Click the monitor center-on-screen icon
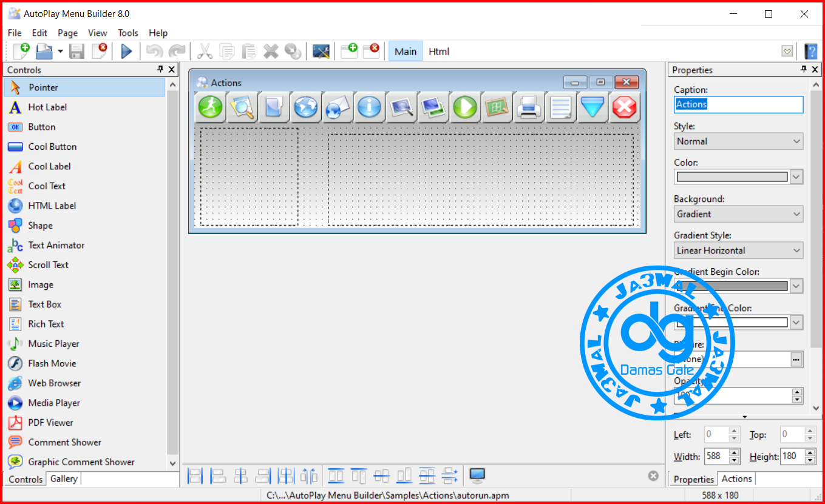 click(478, 475)
